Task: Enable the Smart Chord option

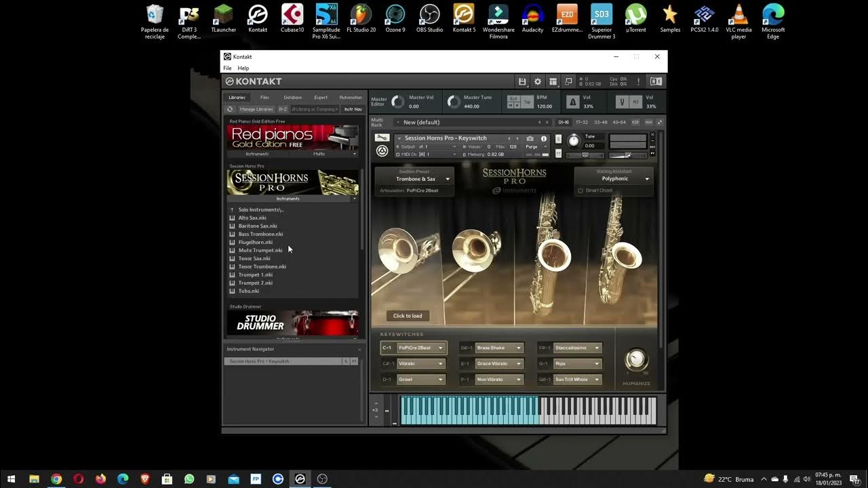Action: pyautogui.click(x=595, y=190)
